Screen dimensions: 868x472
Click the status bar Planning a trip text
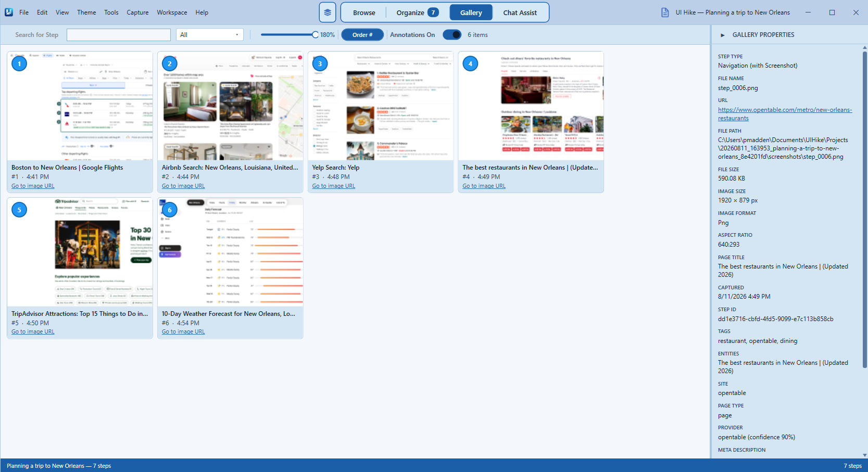59,466
